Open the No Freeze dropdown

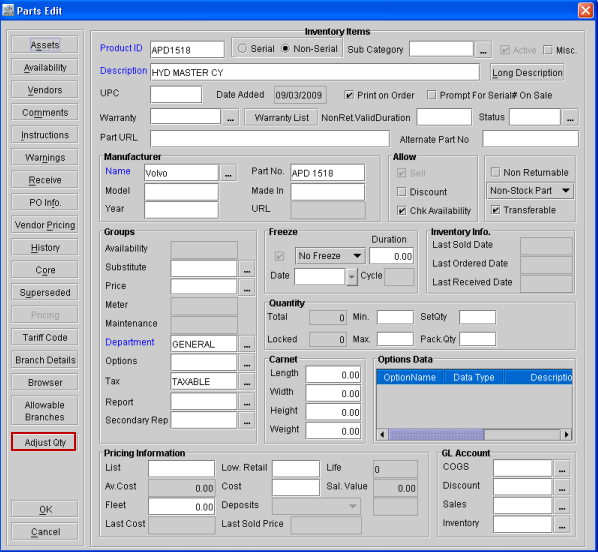tap(330, 256)
